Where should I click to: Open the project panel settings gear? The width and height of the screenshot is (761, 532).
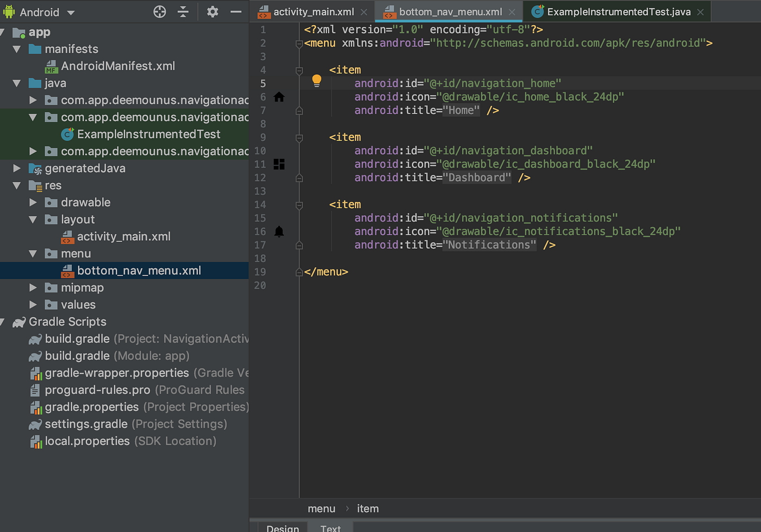click(x=212, y=11)
